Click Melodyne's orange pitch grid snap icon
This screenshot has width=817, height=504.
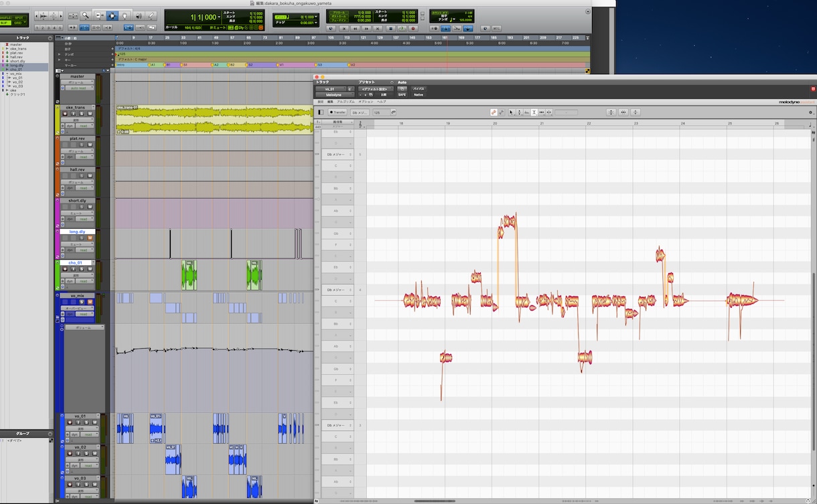click(x=493, y=112)
